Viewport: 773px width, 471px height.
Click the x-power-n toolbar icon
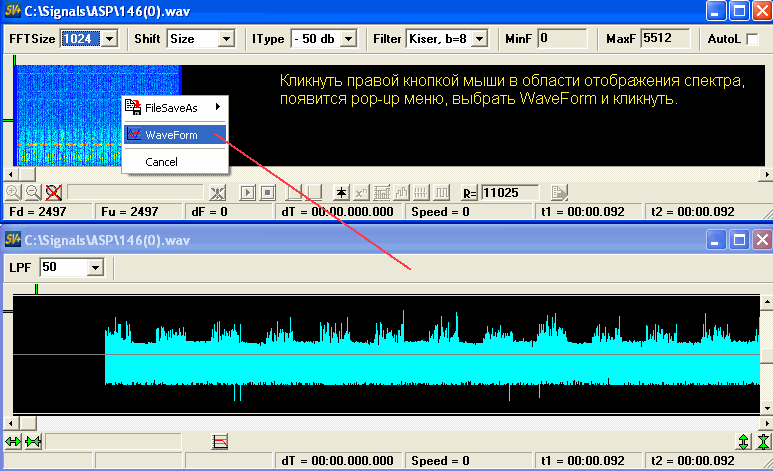[361, 192]
